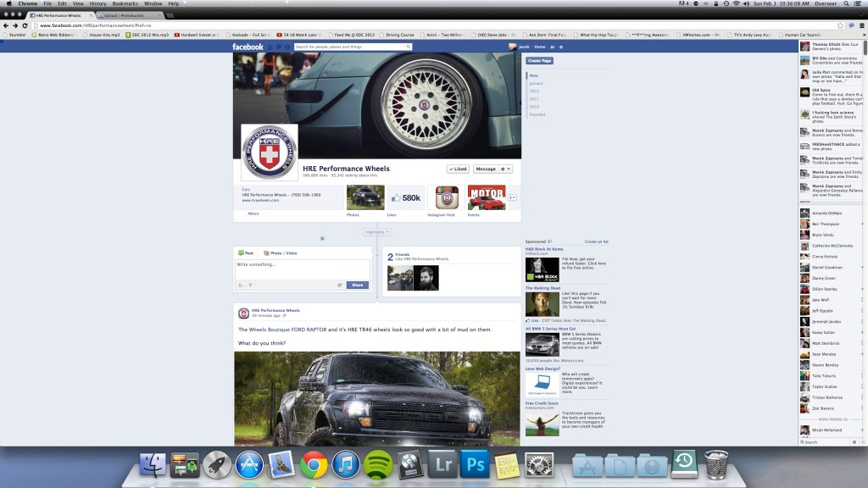Screen dimensions: 868x488
Task: Open Facebook messages icon in blue bar
Action: coord(279,47)
